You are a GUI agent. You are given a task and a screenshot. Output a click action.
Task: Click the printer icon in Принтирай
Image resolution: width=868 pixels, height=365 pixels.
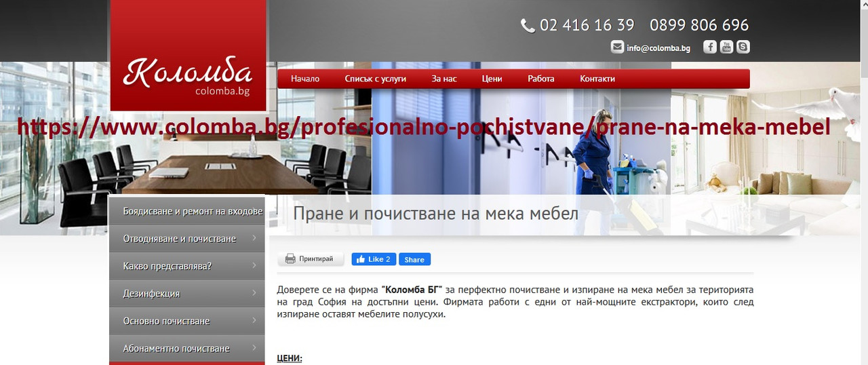click(x=290, y=259)
